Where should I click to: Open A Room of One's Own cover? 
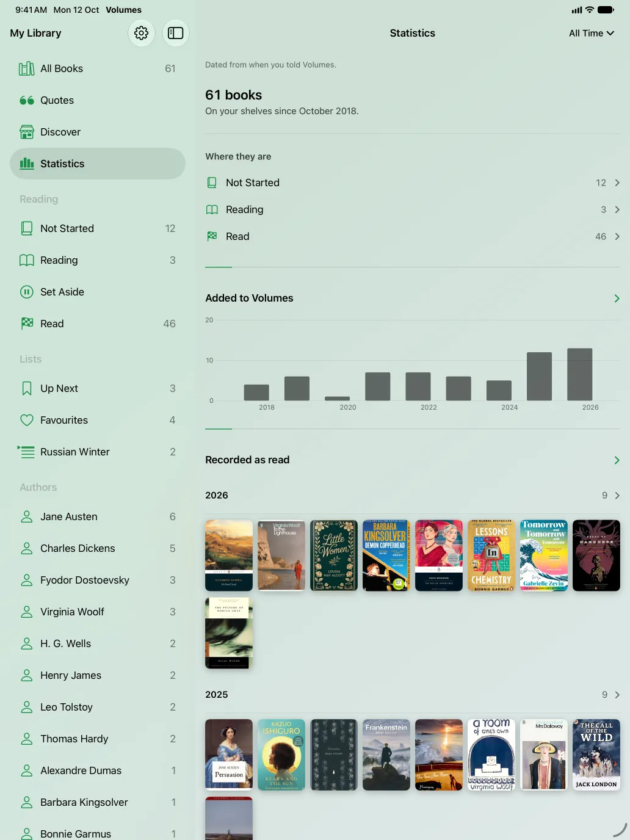[x=491, y=755]
